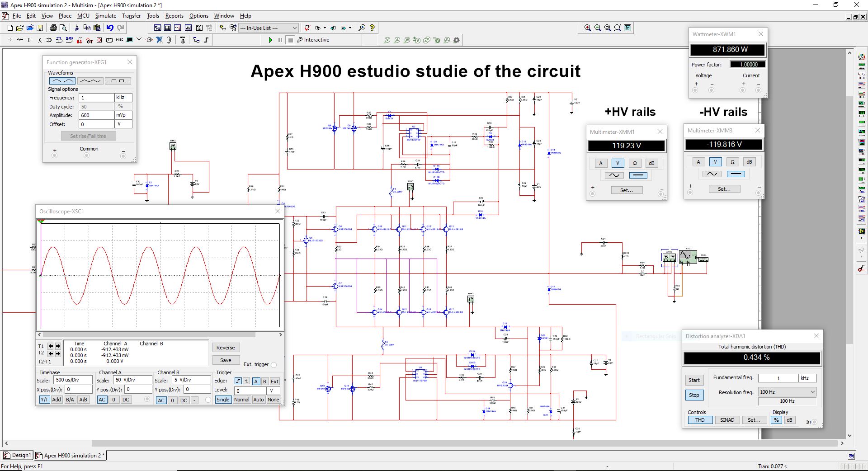Click the probe settings gear icon
868x471 pixels.
[457, 40]
